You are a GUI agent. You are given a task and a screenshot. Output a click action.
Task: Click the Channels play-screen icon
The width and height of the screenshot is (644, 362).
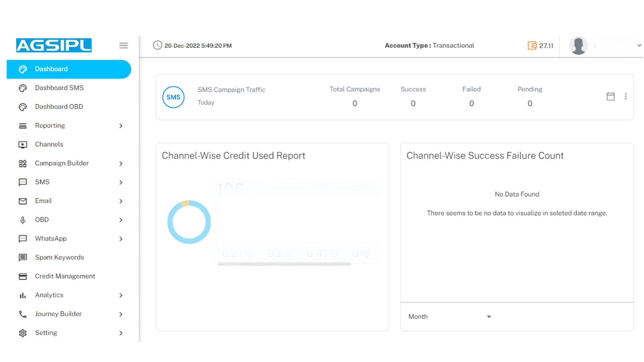pyautogui.click(x=23, y=144)
